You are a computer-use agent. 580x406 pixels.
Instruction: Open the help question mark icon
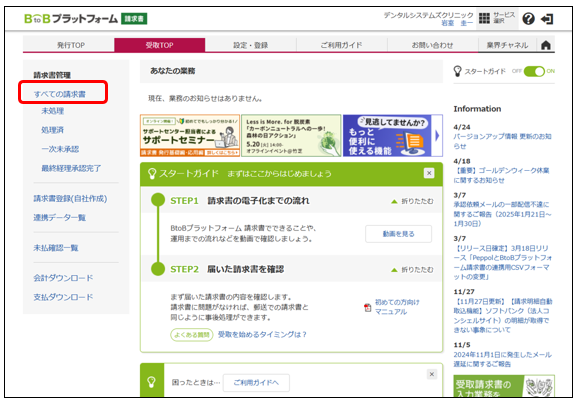click(x=529, y=18)
